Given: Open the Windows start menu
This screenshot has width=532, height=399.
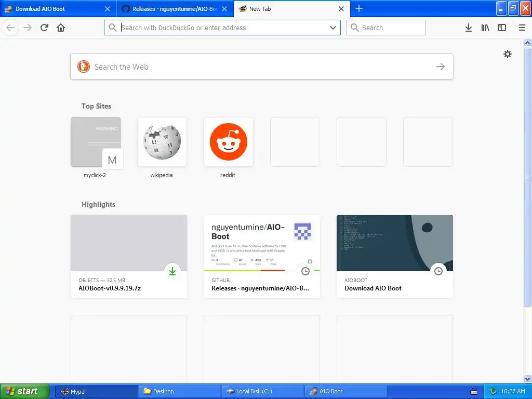Looking at the screenshot, I should point(25,391).
